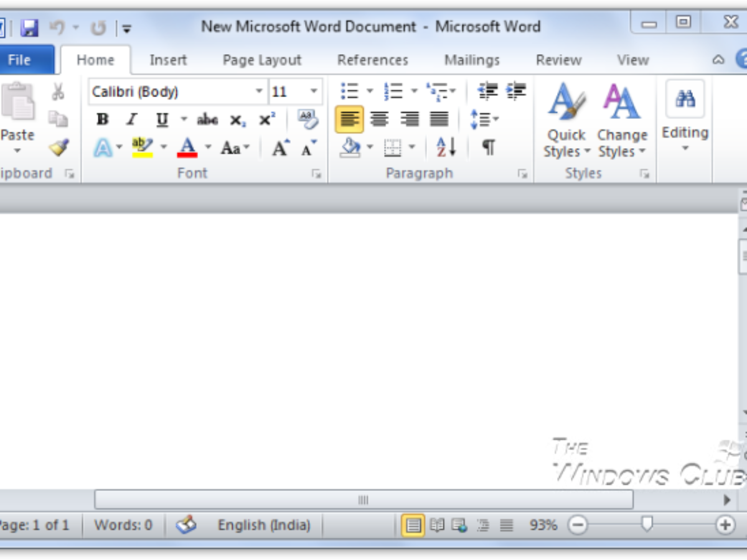Click the Shading paint bucket
This screenshot has height=560, width=747.
[350, 148]
